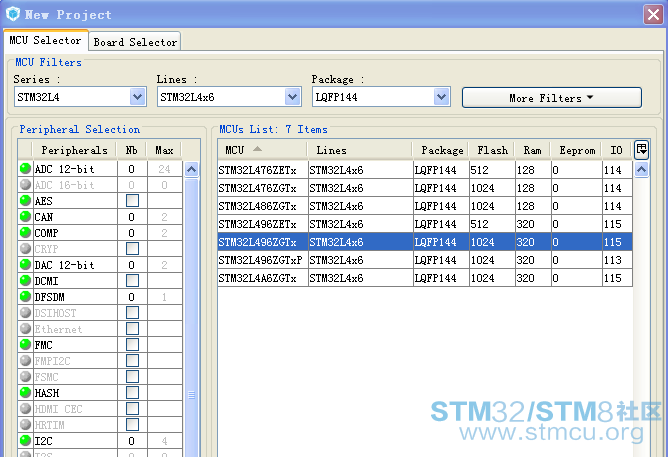Open the Package dropdown showing LQFP144
The image size is (668, 457).
[381, 97]
